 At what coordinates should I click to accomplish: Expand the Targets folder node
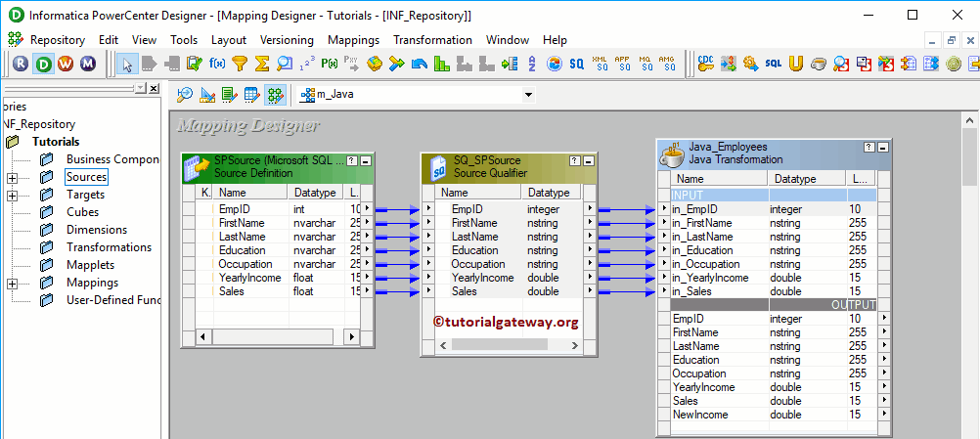coord(12,196)
